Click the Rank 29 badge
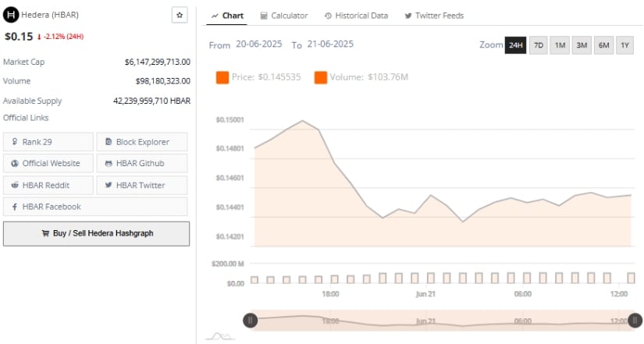This screenshot has height=344, width=644. [x=48, y=142]
